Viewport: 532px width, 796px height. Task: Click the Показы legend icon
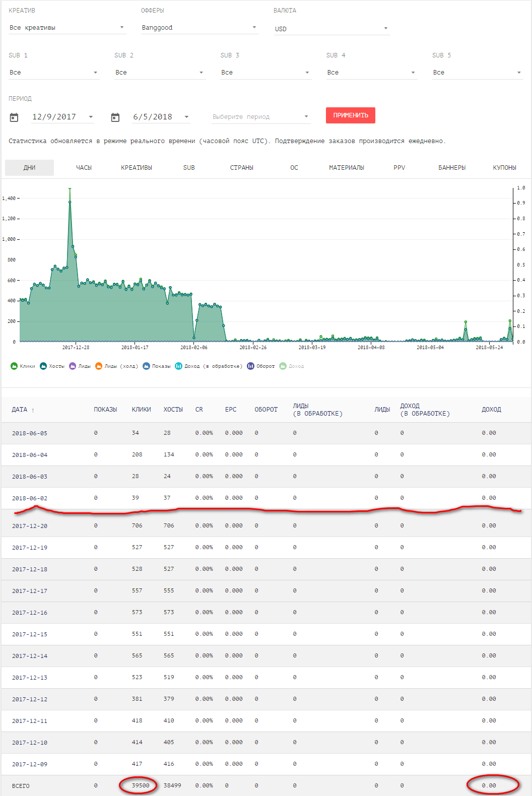click(147, 366)
